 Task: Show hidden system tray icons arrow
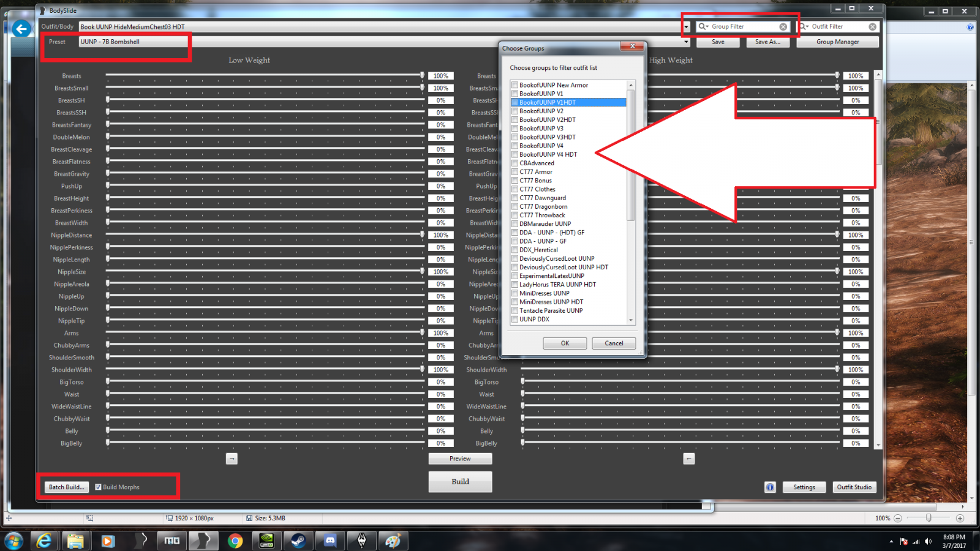(891, 541)
